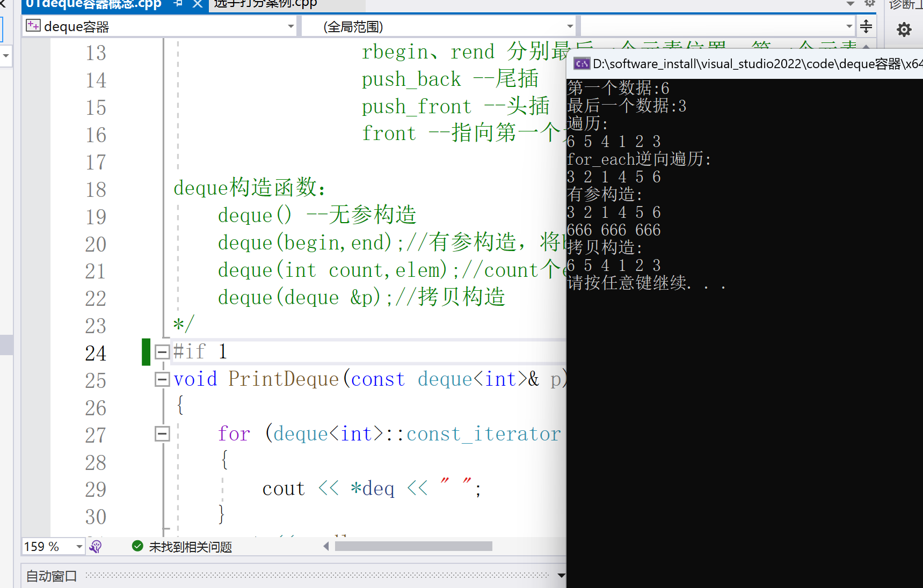Collapse the #if 1 block at line 24
Viewport: 923px width, 588px height.
162,352
